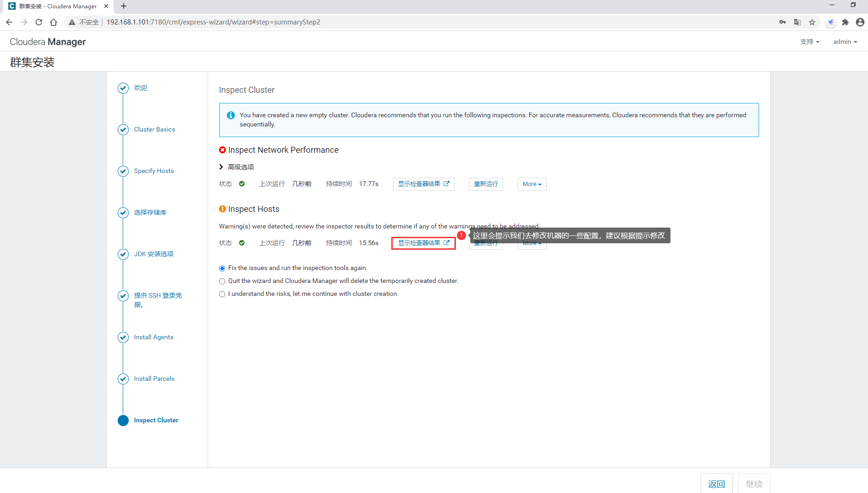Click the SSH 登录凭据 step checkmark icon

[123, 296]
